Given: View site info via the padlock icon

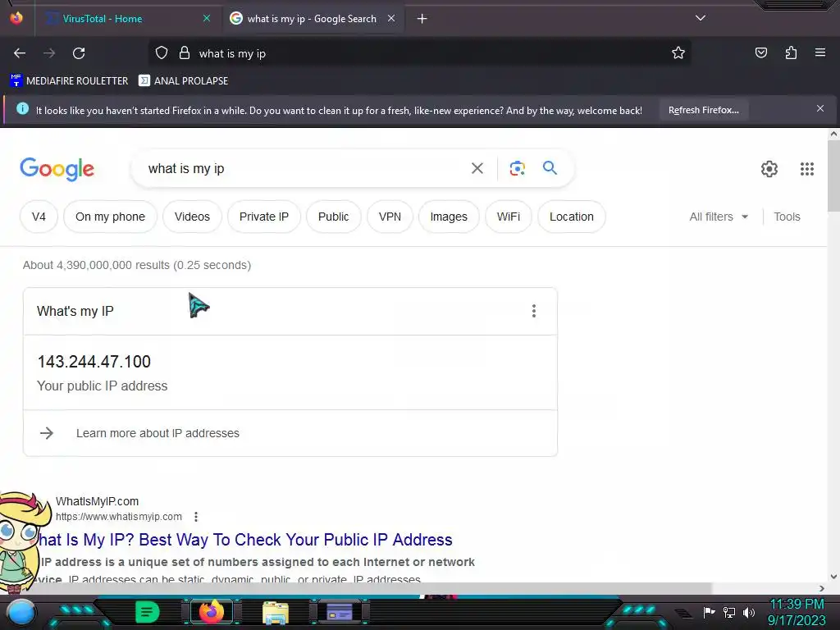Looking at the screenshot, I should (x=185, y=53).
